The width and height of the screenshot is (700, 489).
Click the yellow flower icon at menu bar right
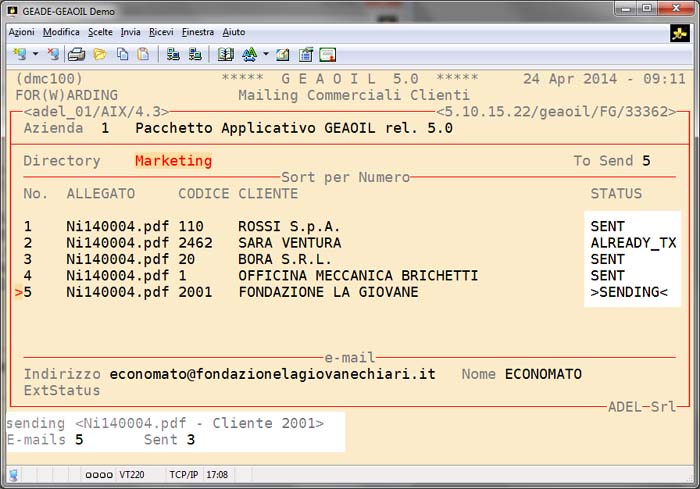click(680, 33)
